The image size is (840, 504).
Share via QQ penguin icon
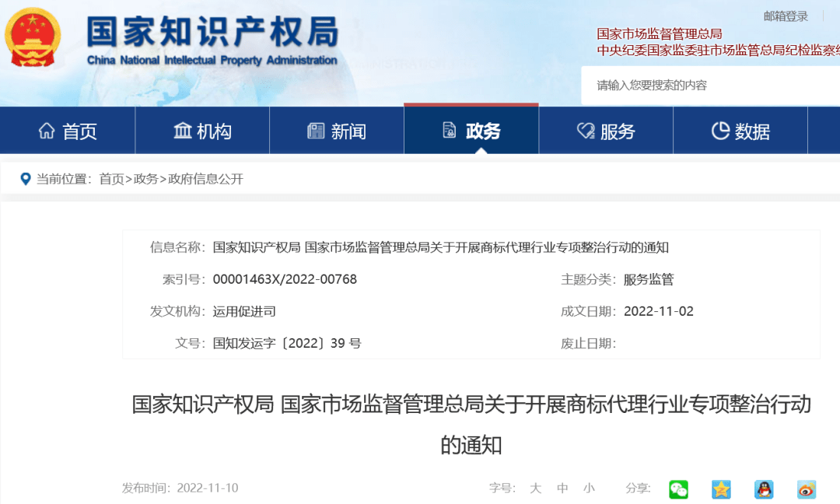coord(764,489)
